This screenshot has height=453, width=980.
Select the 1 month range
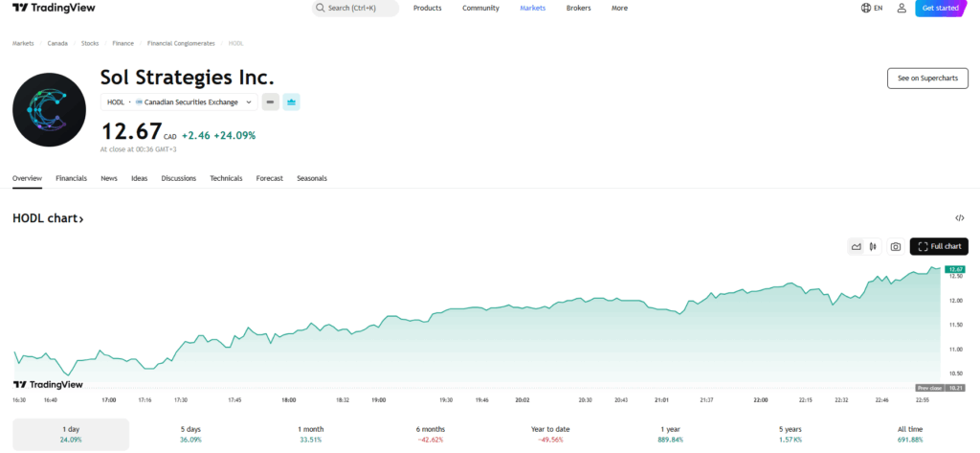click(311, 434)
